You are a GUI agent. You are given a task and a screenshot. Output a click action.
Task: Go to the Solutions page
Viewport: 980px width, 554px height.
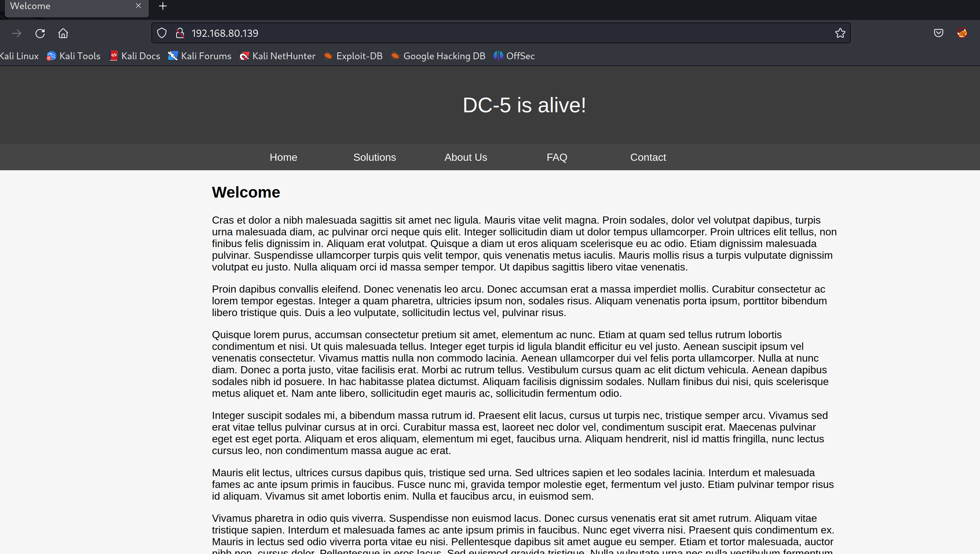click(374, 157)
